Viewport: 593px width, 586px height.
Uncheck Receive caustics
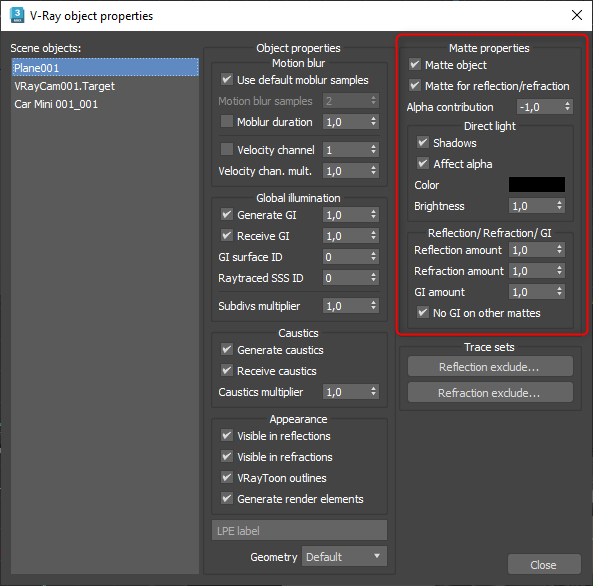point(227,370)
